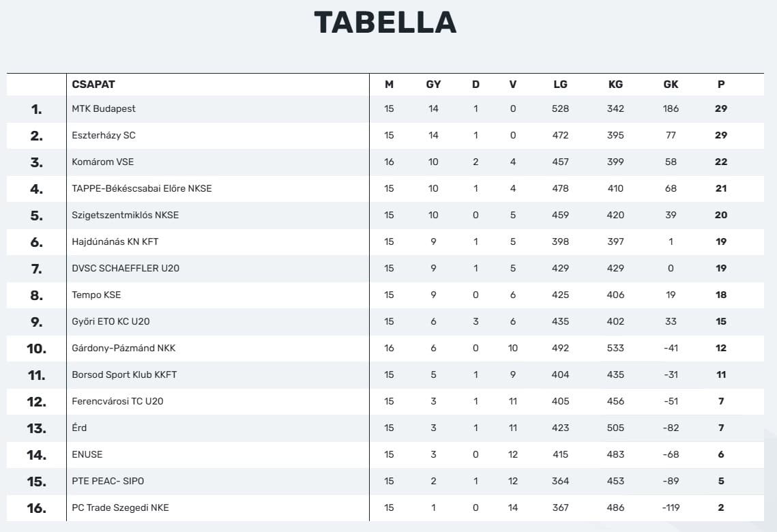Open the Eszterházy SC team link
777x532 pixels.
coord(104,135)
